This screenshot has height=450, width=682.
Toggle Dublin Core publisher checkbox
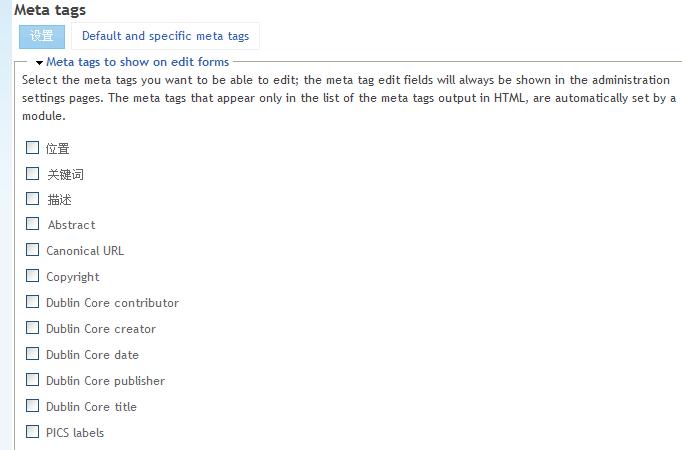pos(32,380)
